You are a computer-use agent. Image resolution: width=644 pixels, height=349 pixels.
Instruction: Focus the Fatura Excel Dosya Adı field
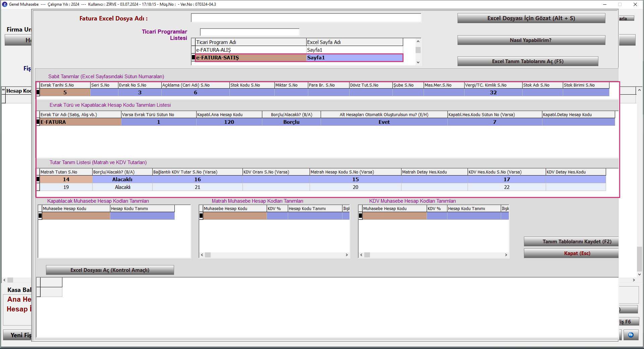click(306, 18)
